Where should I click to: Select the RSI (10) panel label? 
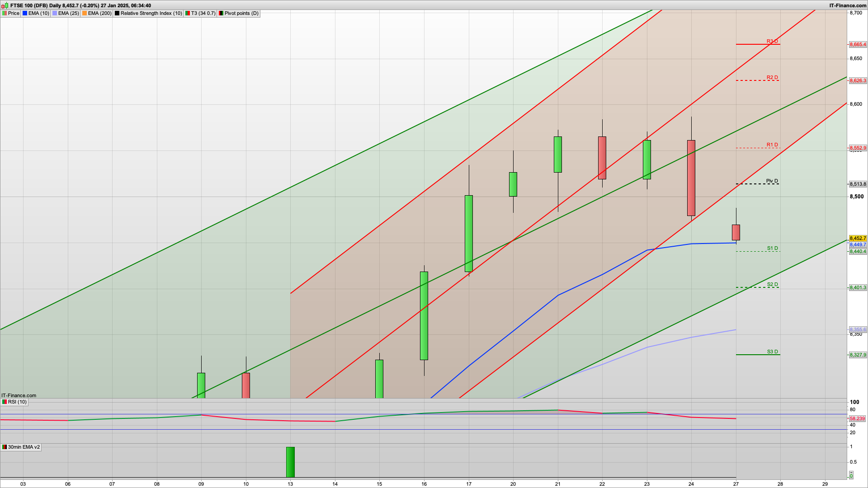point(17,402)
